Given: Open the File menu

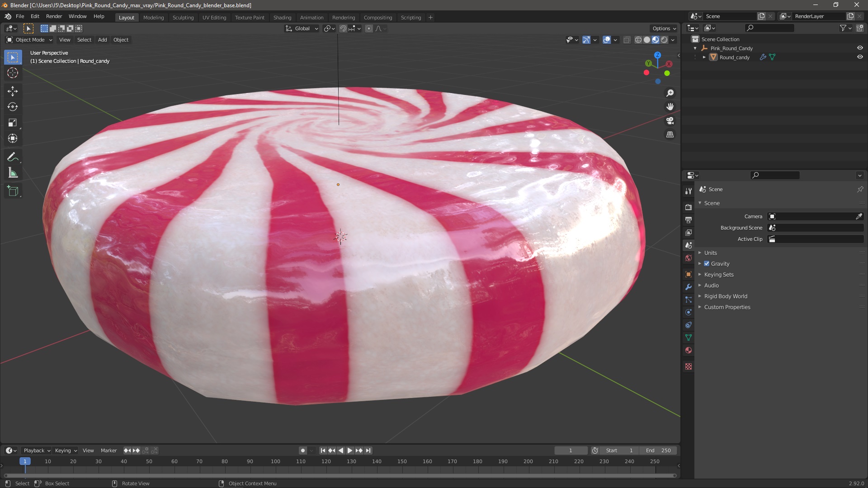Looking at the screenshot, I should point(20,16).
